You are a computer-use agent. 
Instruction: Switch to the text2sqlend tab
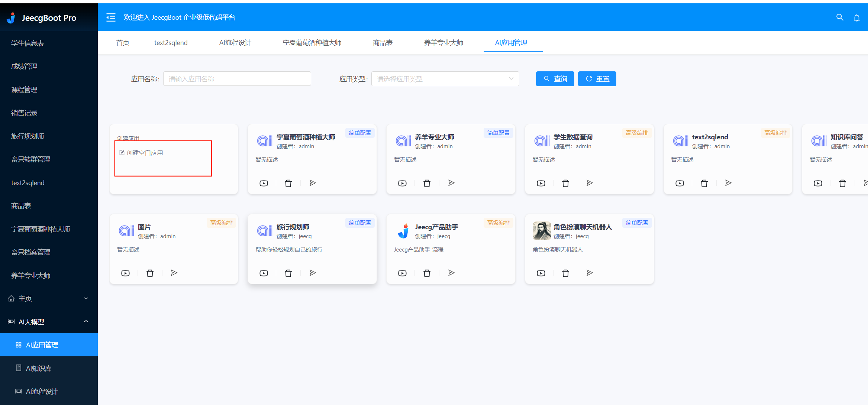(171, 43)
